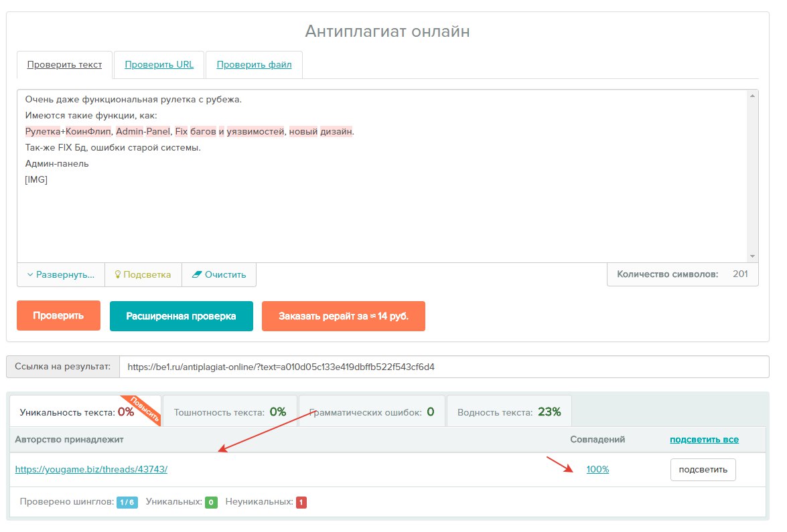Click the Количество символов counter
The height and width of the screenshot is (532, 787).
tap(683, 274)
